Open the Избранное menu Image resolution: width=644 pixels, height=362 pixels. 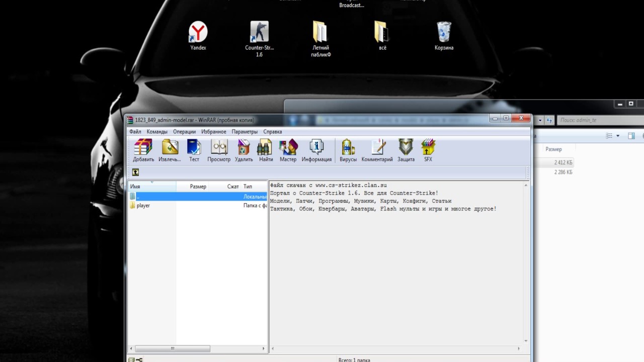[214, 132]
